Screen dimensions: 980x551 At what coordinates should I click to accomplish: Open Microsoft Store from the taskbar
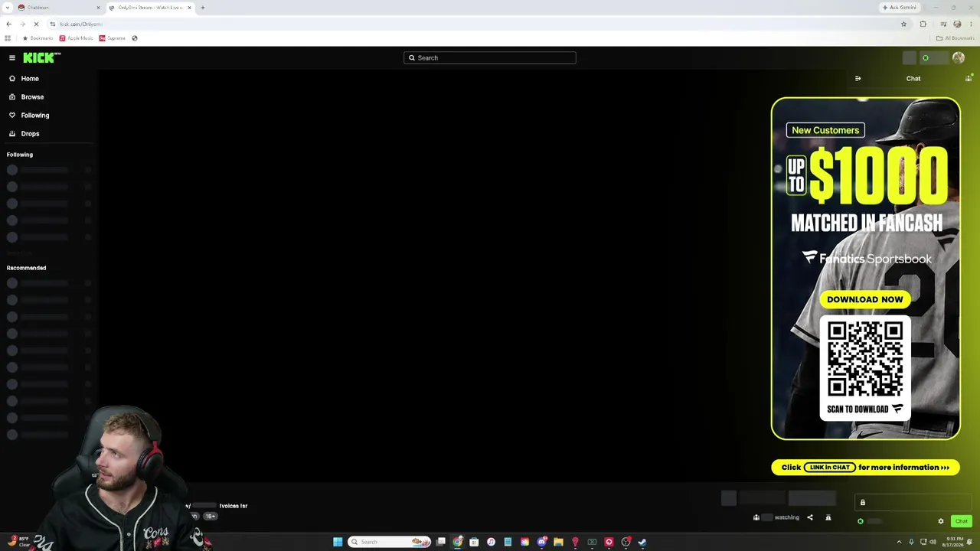coord(475,542)
